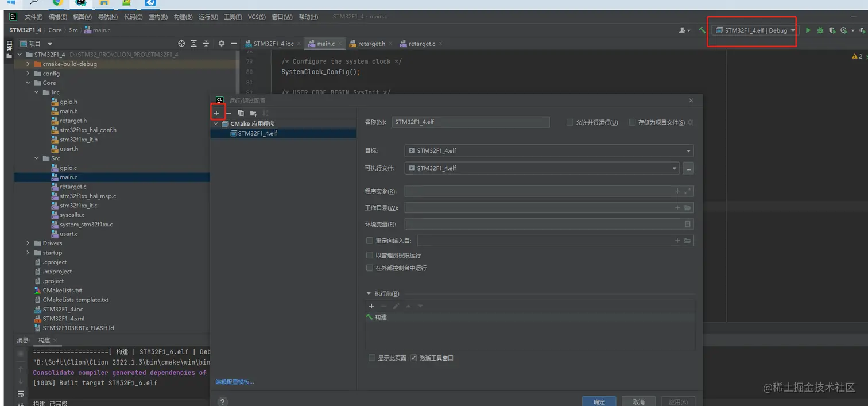Insert macro in program arguments field
868x406 pixels.
677,191
